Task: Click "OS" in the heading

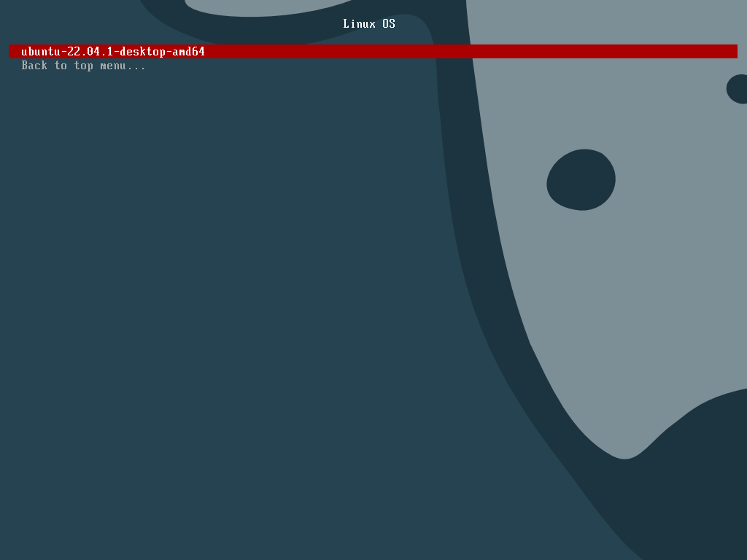Action: pyautogui.click(x=389, y=24)
